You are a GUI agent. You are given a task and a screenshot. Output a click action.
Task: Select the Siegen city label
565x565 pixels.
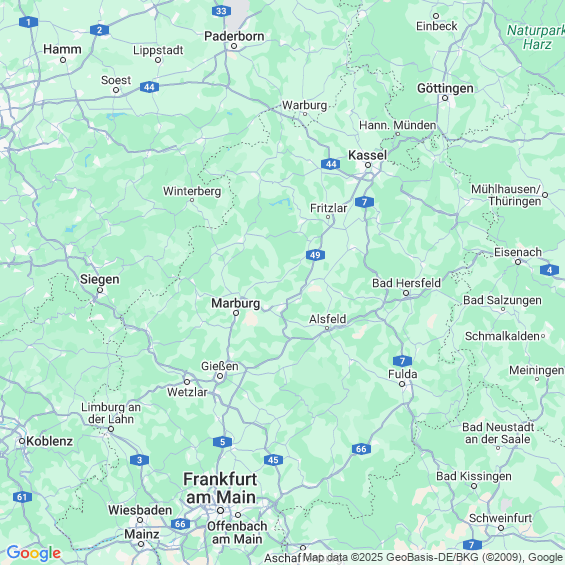point(99,279)
